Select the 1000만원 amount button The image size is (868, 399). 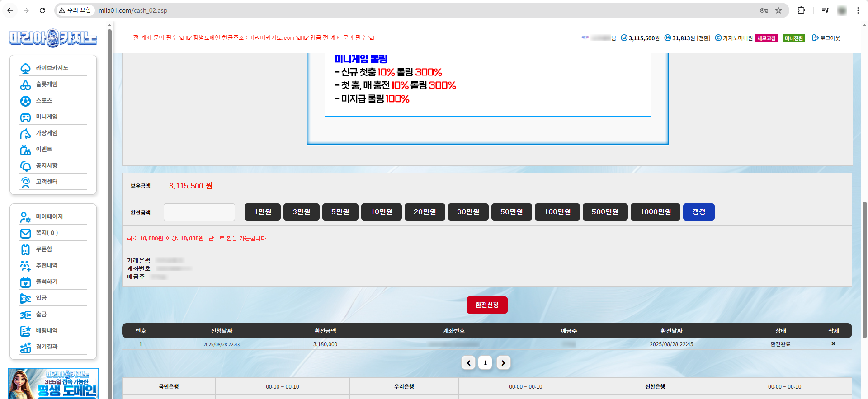point(656,212)
